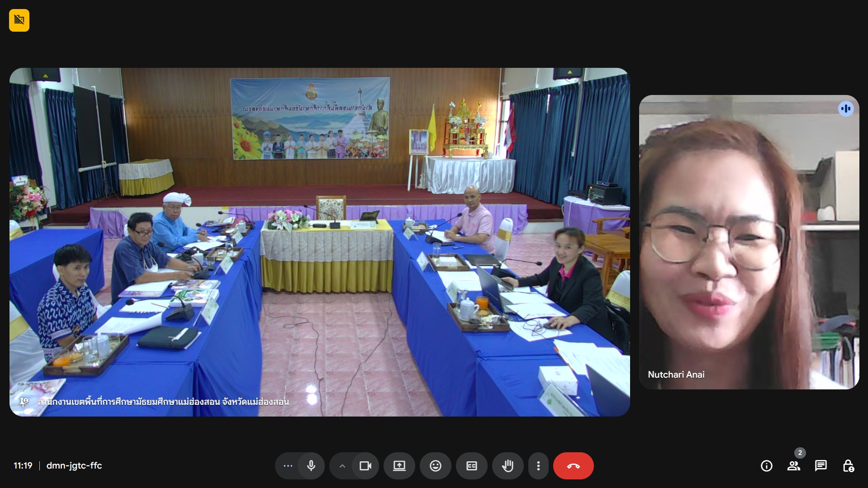This screenshot has width=868, height=488.
Task: Turn on closed captions
Action: tap(471, 466)
